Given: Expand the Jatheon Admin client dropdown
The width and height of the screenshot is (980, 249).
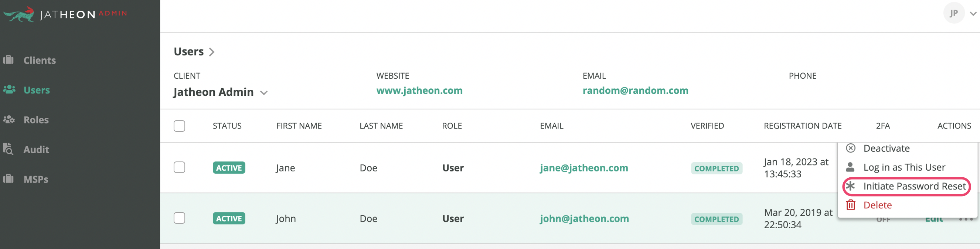Looking at the screenshot, I should coord(263,93).
